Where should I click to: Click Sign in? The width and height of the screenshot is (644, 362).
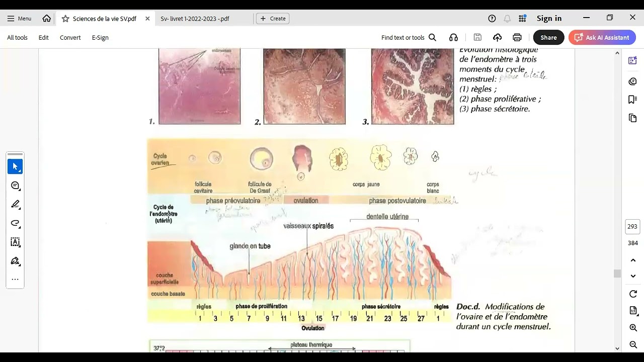pyautogui.click(x=549, y=19)
